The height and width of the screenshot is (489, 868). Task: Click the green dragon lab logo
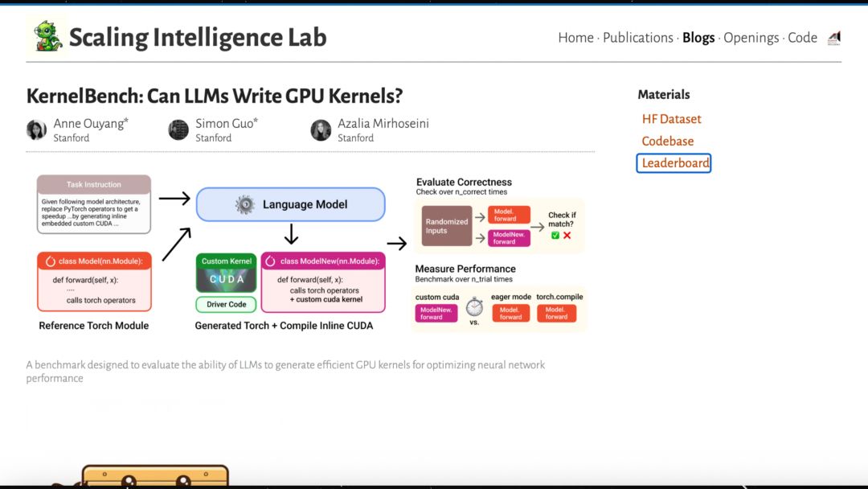[47, 36]
